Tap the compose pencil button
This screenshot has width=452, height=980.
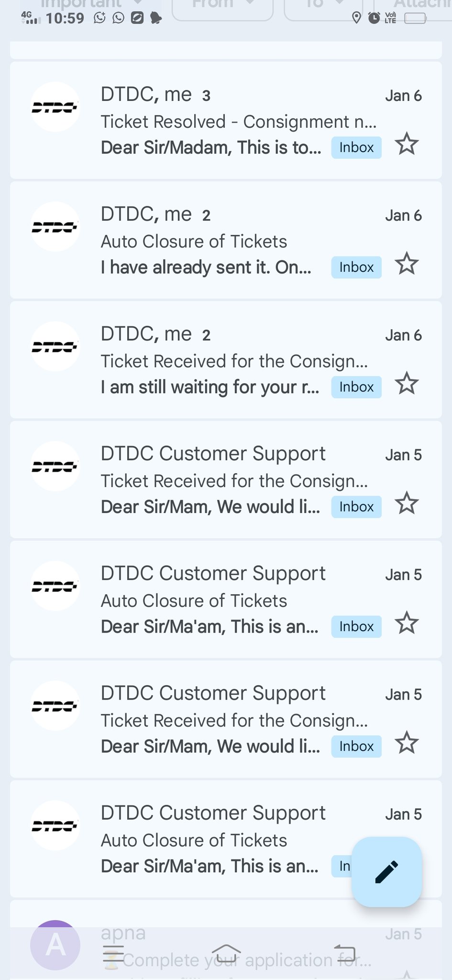[x=386, y=872]
